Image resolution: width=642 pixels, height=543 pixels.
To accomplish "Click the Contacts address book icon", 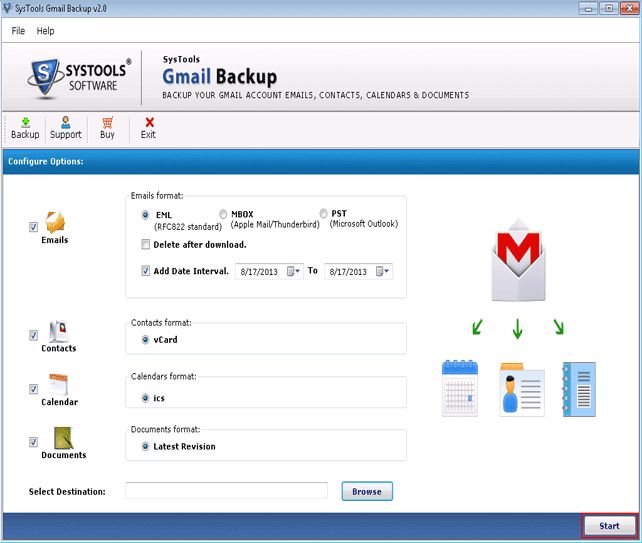I will 59,331.
